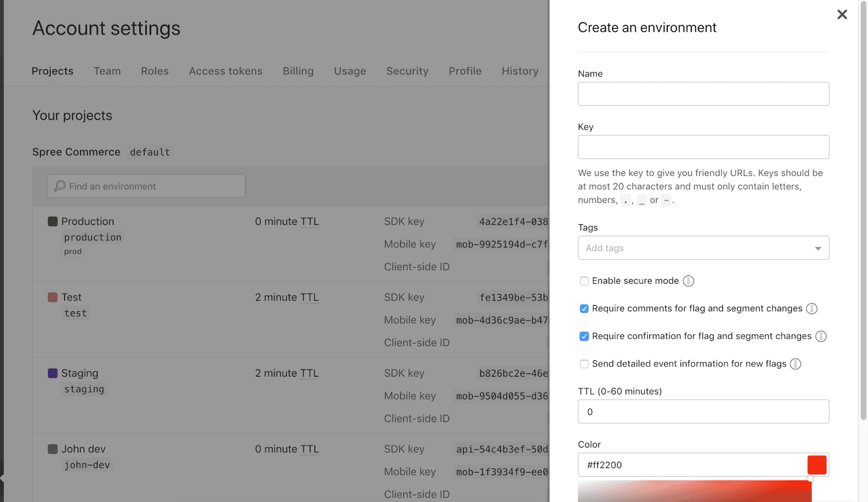
Task: Switch to the Access tokens tab
Action: pyautogui.click(x=226, y=71)
